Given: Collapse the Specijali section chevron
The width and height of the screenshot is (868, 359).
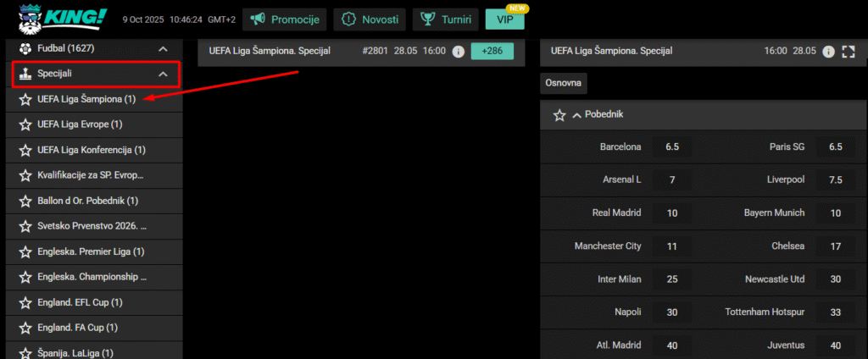Looking at the screenshot, I should [163, 75].
